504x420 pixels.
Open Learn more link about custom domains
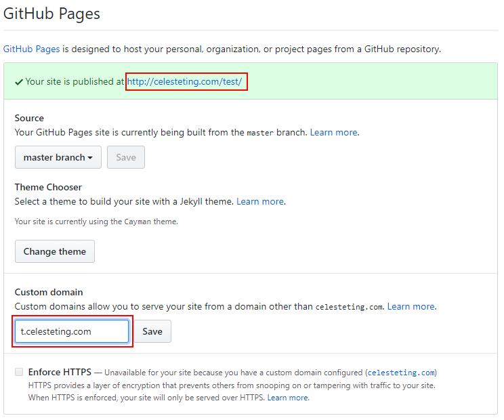coord(411,307)
